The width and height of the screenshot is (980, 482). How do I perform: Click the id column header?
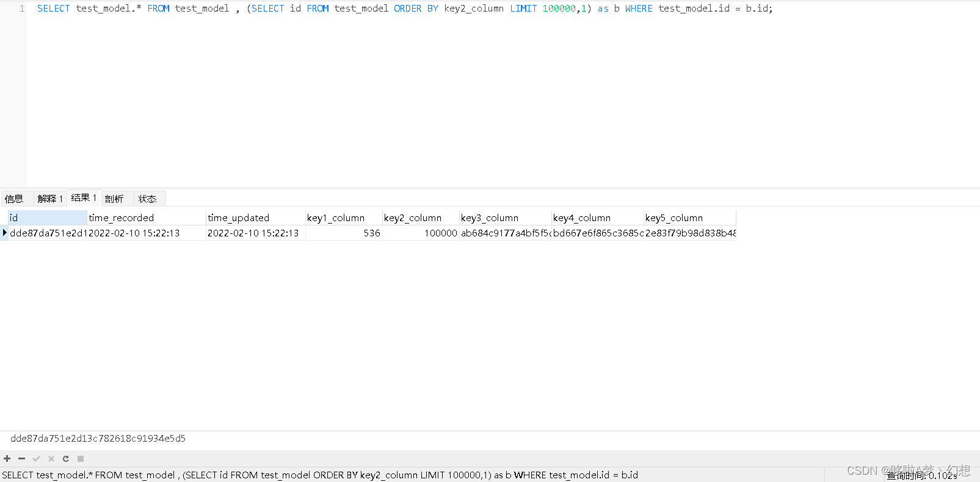coord(48,217)
